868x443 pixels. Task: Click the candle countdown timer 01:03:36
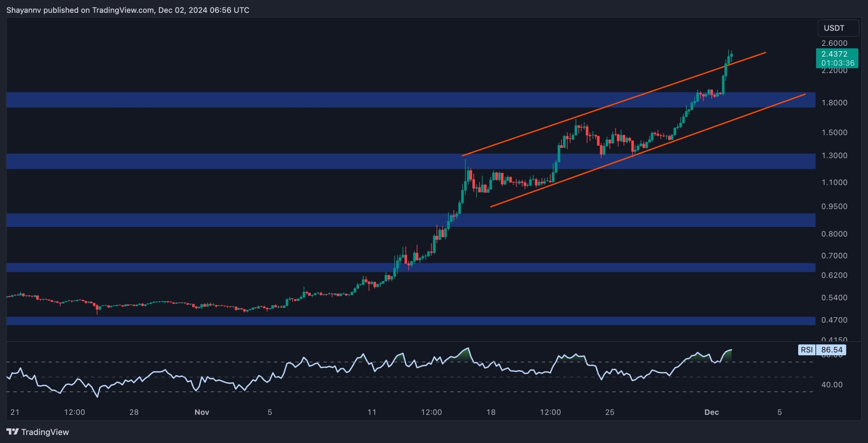(836, 63)
